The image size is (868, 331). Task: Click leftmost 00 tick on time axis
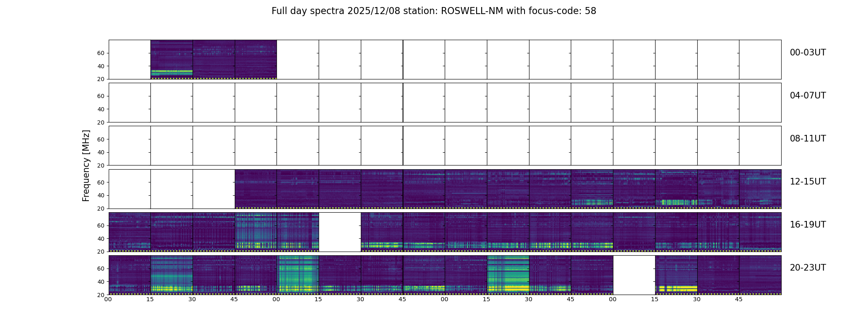(108, 299)
